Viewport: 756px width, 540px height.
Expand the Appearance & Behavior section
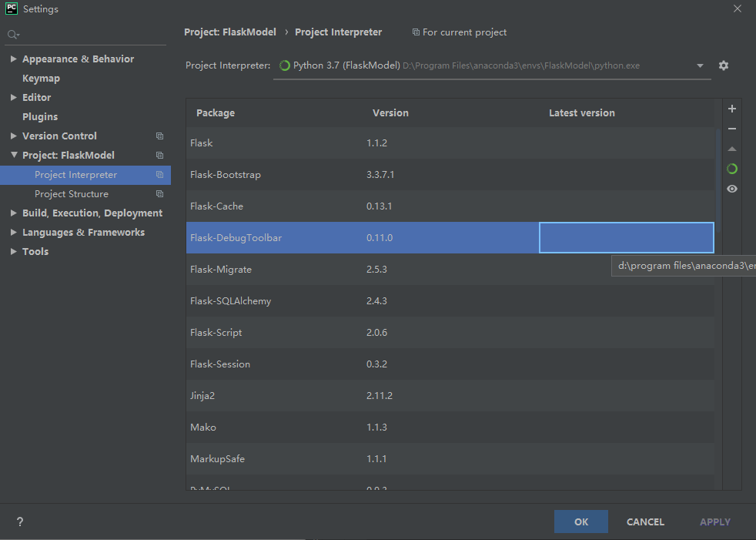coord(14,59)
